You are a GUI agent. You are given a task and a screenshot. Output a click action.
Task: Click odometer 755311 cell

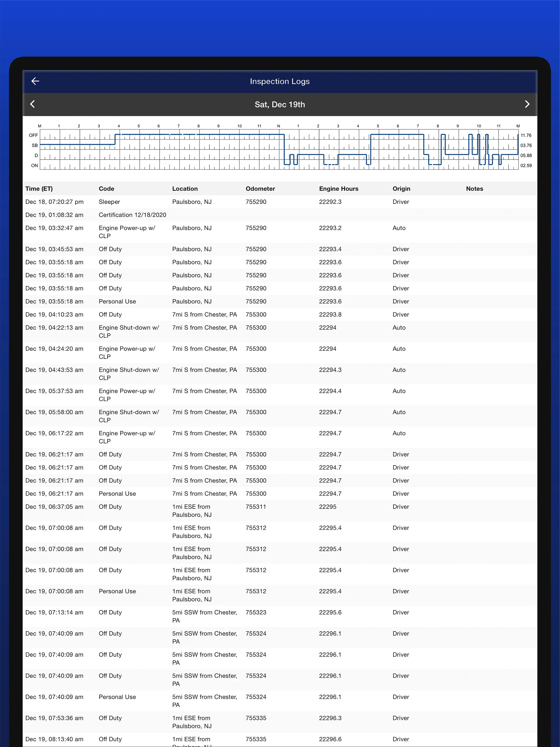pos(256,507)
